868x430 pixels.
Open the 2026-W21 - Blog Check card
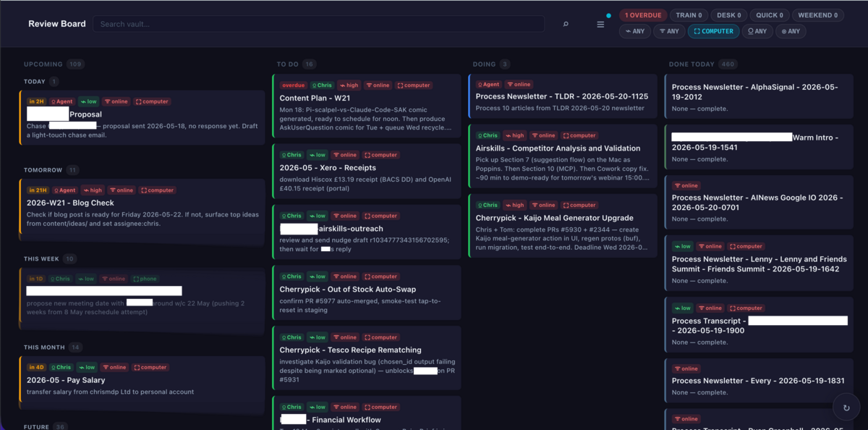tap(142, 208)
